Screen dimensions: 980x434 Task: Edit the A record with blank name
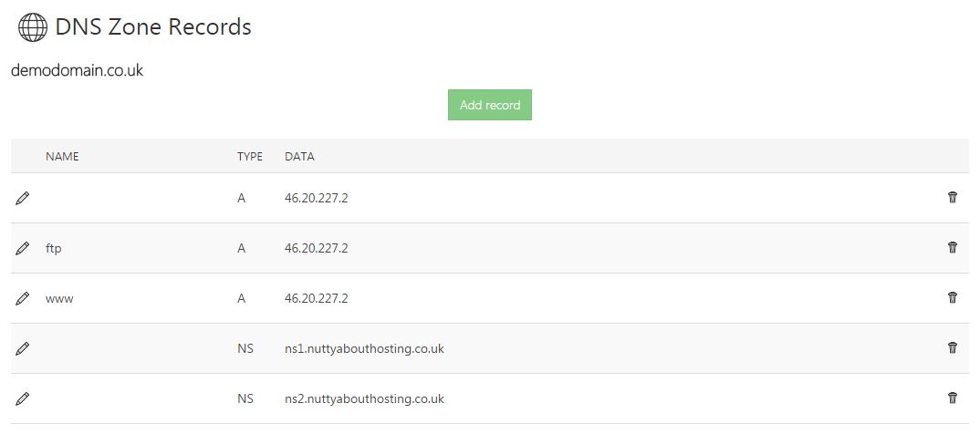[23, 198]
